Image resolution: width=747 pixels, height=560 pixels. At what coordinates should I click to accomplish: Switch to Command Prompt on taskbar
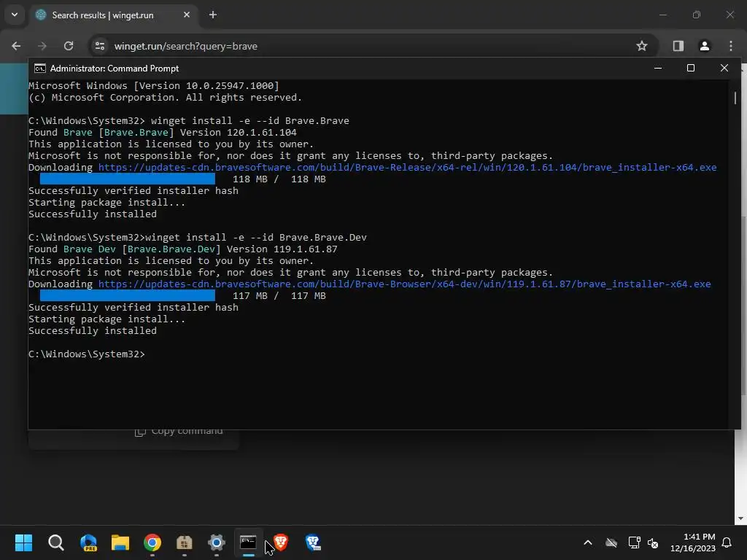point(248,542)
